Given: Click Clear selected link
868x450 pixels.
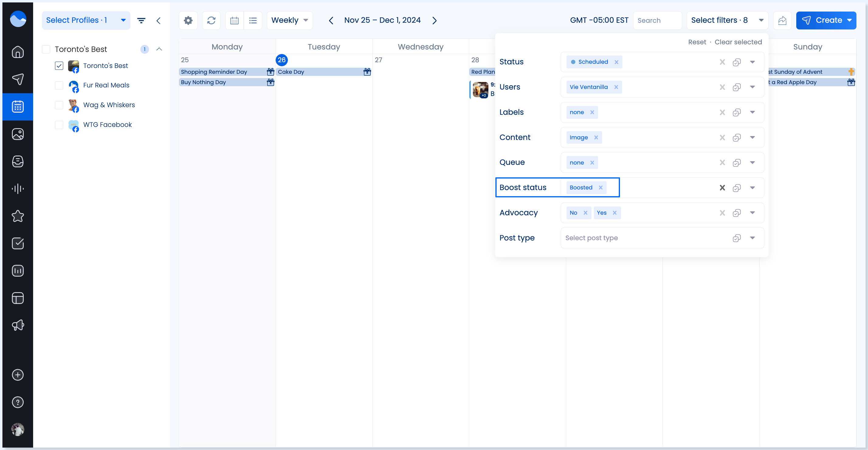Looking at the screenshot, I should coord(738,42).
